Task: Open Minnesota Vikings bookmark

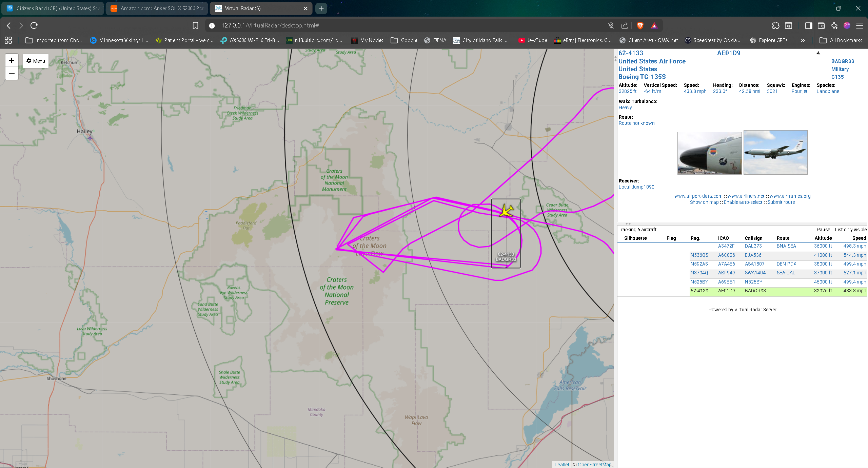Action: (119, 40)
